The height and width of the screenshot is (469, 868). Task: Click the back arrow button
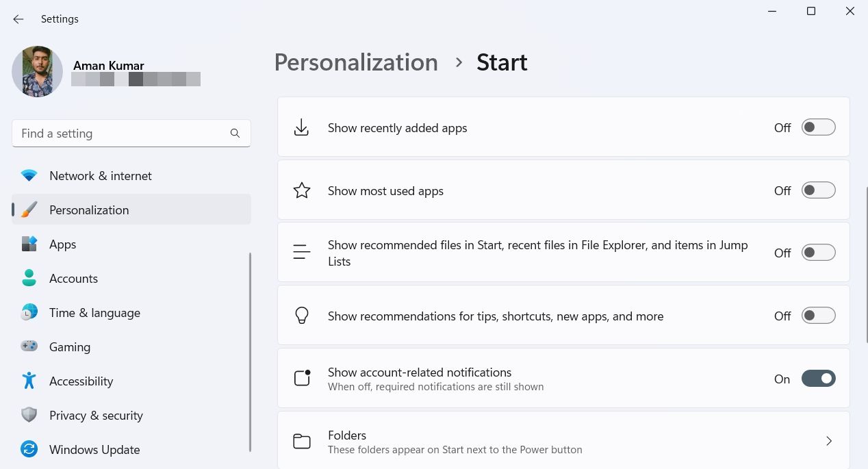[18, 19]
